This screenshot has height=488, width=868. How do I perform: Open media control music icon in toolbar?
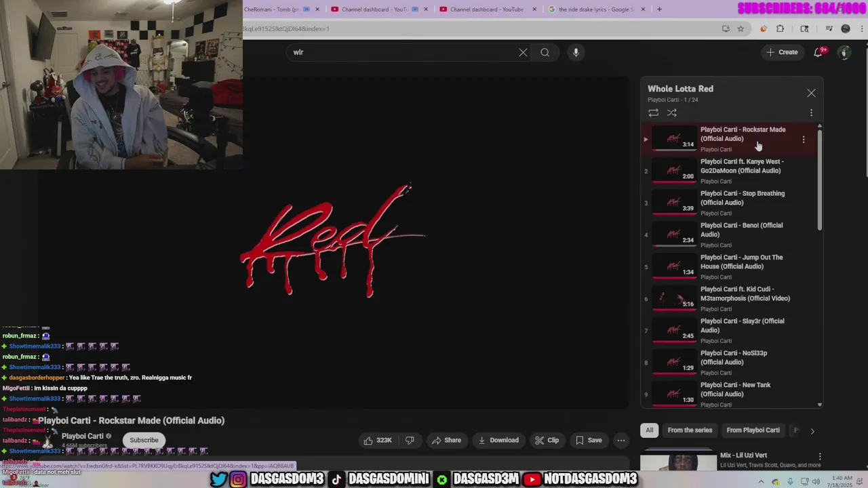pyautogui.click(x=829, y=28)
